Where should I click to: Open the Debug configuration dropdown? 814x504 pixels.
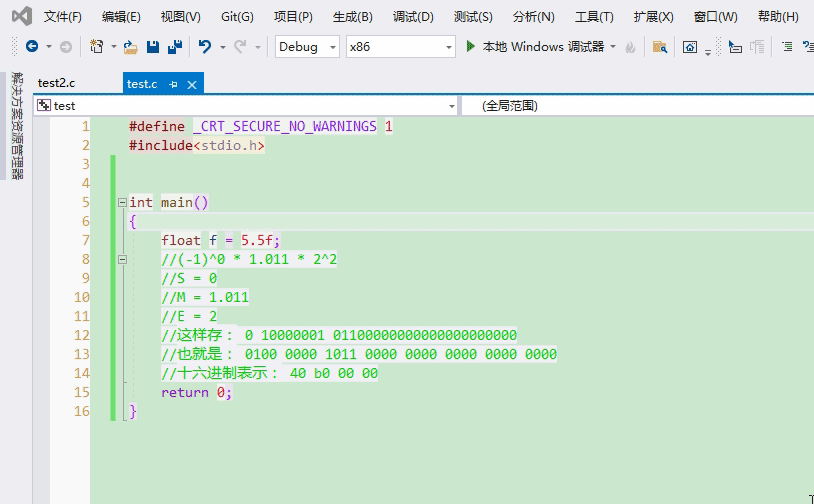pos(307,47)
